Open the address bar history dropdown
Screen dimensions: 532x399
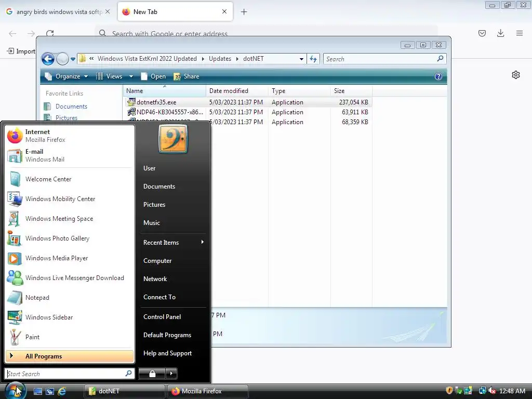point(301,59)
